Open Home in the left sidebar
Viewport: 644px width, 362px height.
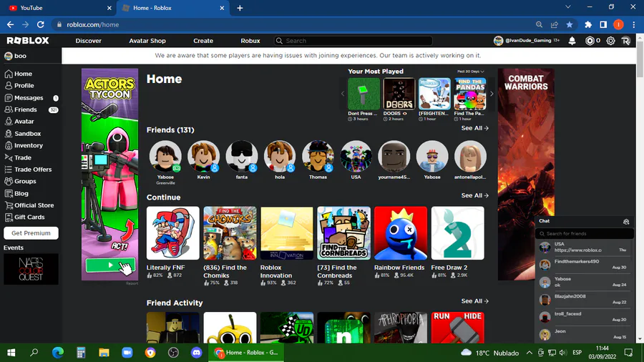pyautogui.click(x=19, y=74)
